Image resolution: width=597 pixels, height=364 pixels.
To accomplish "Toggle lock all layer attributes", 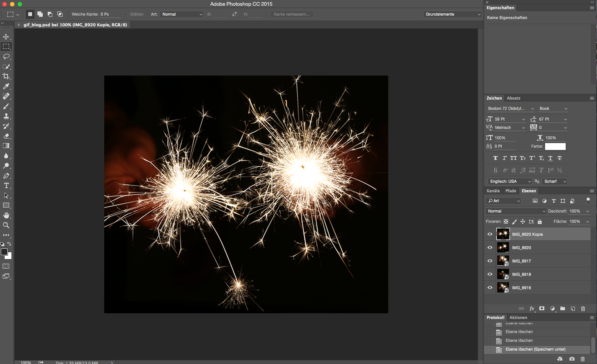I will 540,222.
